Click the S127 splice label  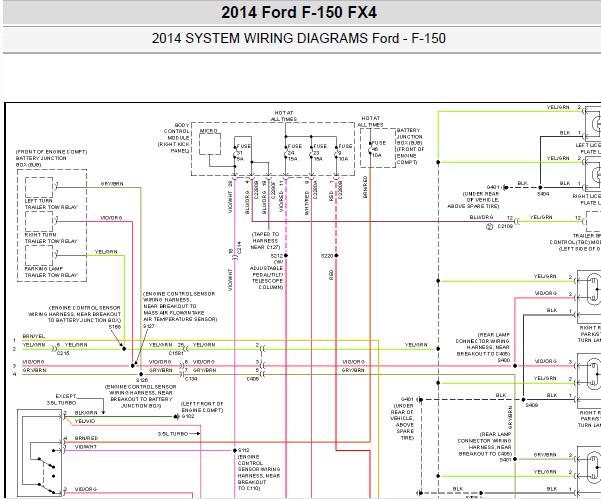point(148,326)
